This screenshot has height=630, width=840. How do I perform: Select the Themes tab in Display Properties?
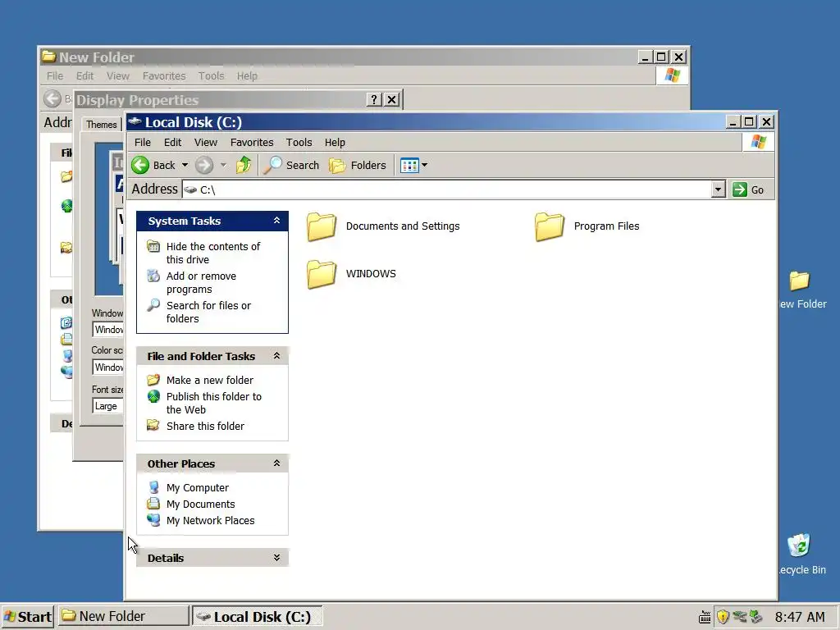pos(101,125)
